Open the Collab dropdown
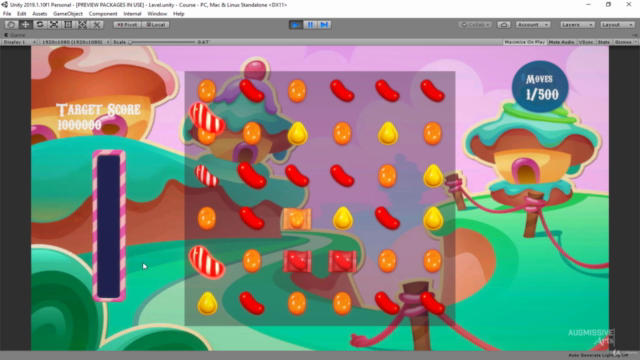 [475, 25]
